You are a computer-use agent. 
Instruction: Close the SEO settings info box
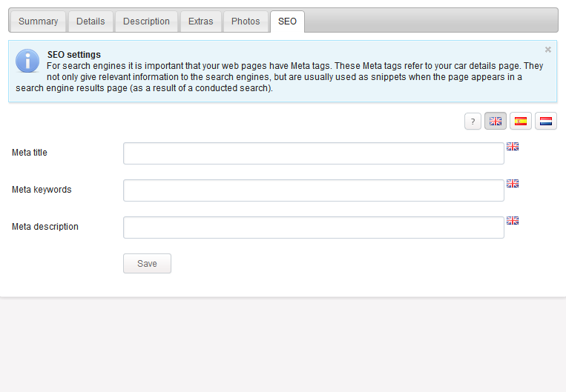pos(548,50)
